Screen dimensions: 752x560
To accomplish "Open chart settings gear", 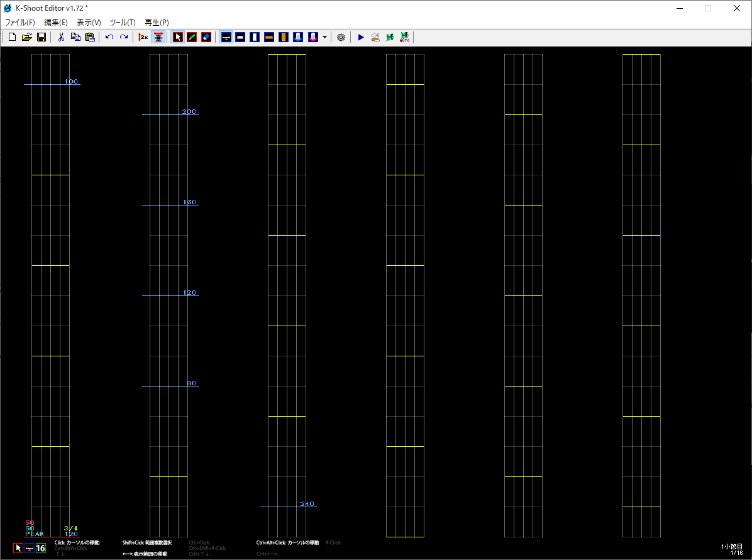I will (341, 37).
